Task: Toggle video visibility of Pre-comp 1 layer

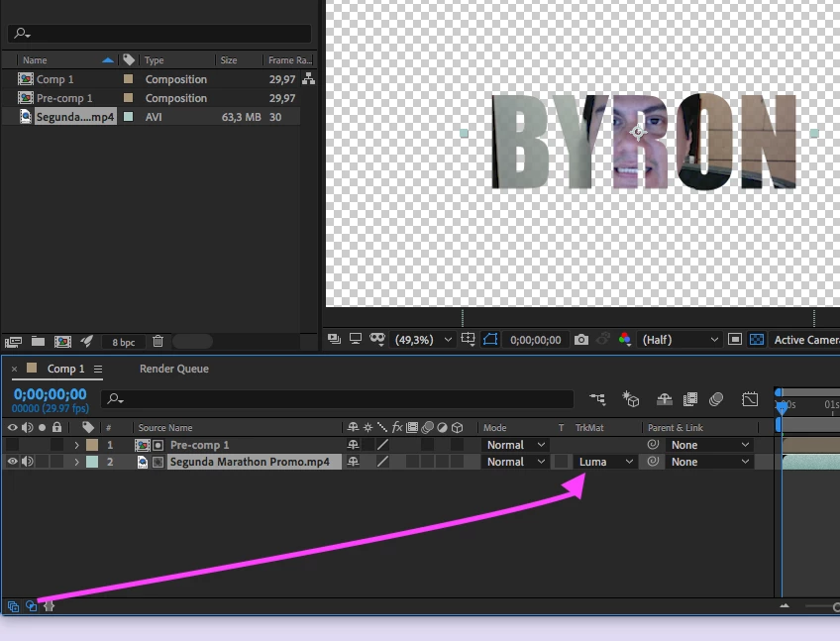Action: tap(12, 445)
